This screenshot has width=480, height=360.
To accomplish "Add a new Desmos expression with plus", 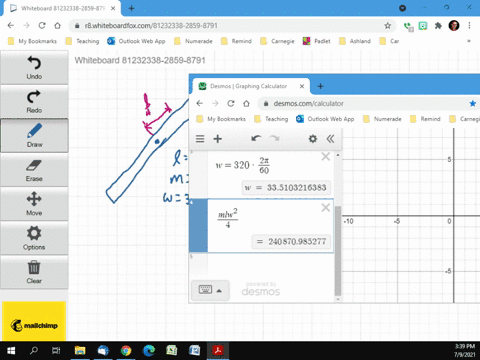I will (218, 139).
